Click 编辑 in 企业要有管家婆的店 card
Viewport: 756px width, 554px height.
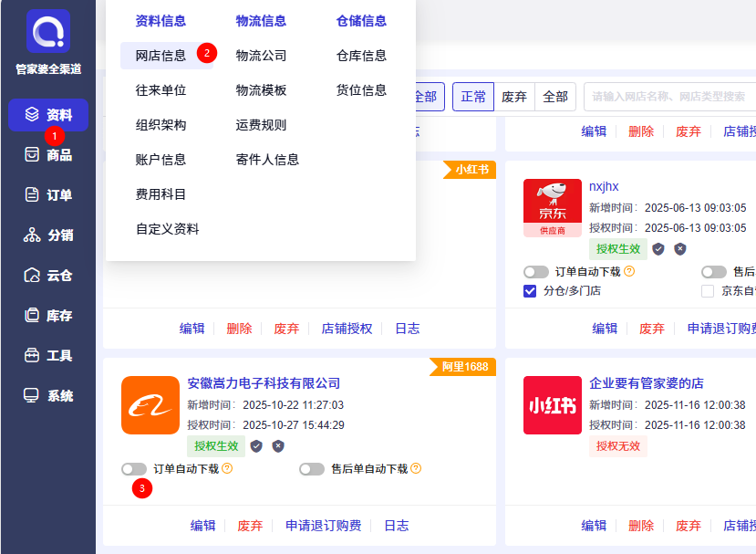click(594, 526)
